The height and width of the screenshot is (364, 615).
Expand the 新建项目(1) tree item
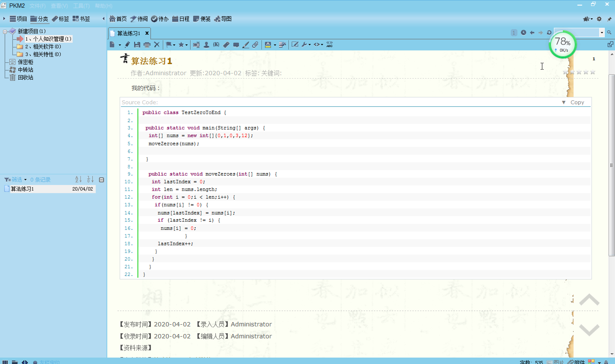tap(5, 31)
